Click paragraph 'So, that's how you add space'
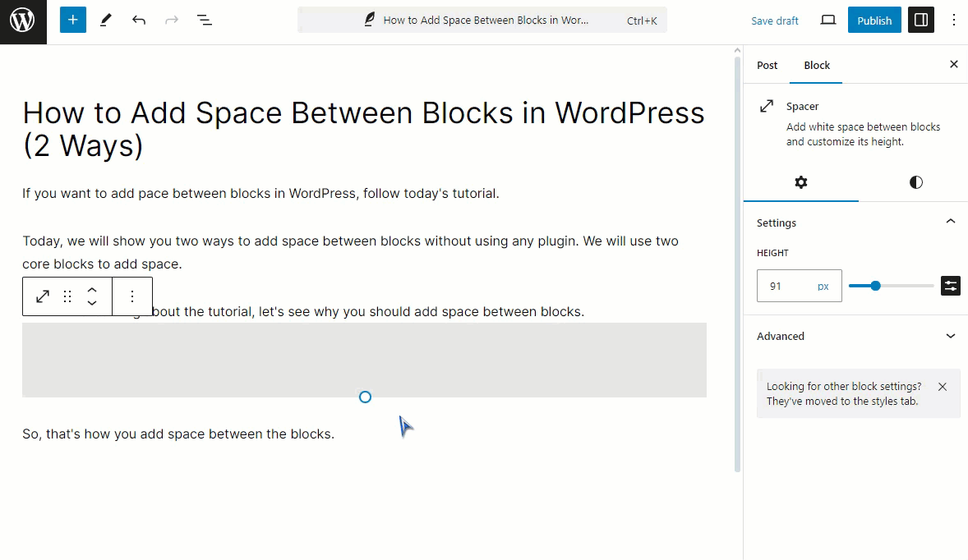Screen dimensions: 968x560 coord(178,434)
